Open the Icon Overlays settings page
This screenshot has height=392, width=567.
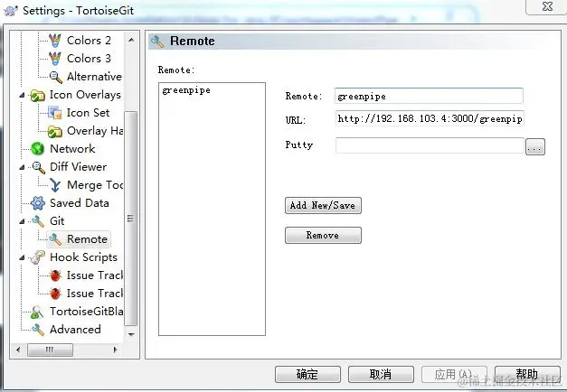click(x=85, y=95)
